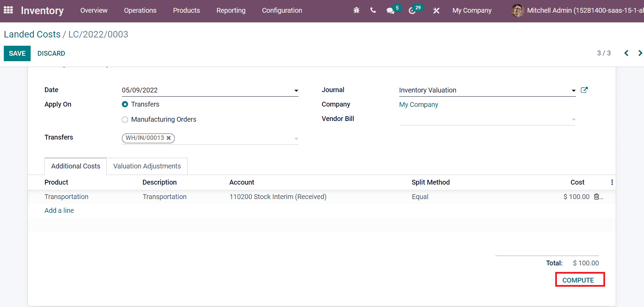
Task: Delete the Transportation cost line
Action: coord(597,197)
